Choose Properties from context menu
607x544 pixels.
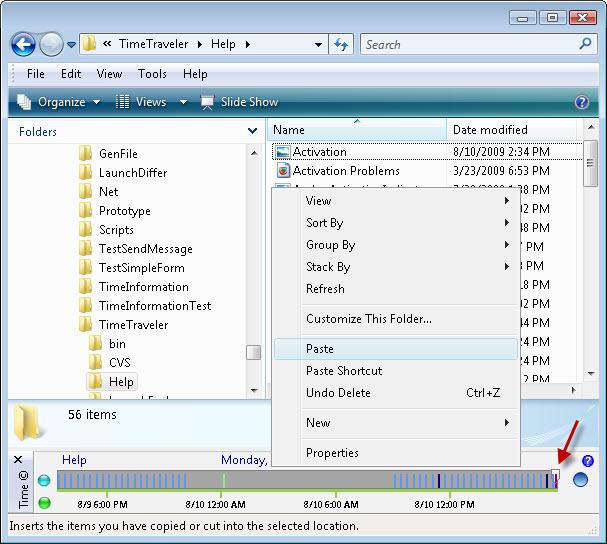(x=396, y=453)
